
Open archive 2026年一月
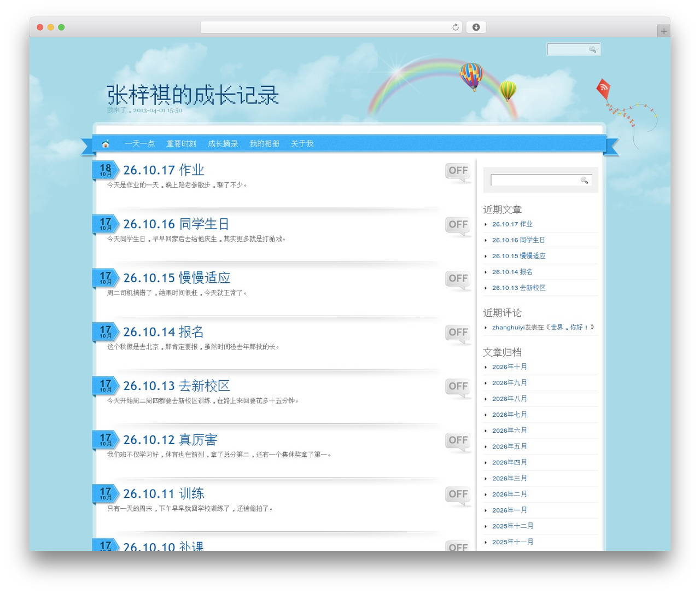point(509,510)
